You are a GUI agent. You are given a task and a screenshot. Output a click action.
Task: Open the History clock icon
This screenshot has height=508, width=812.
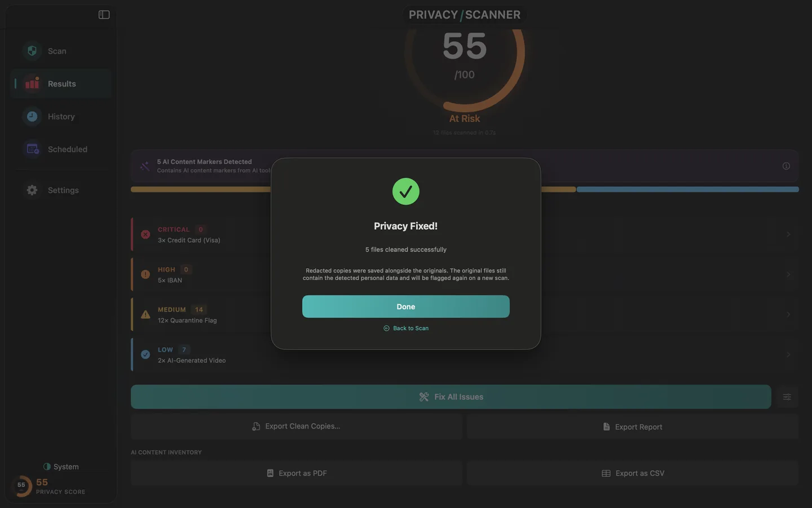pyautogui.click(x=32, y=116)
